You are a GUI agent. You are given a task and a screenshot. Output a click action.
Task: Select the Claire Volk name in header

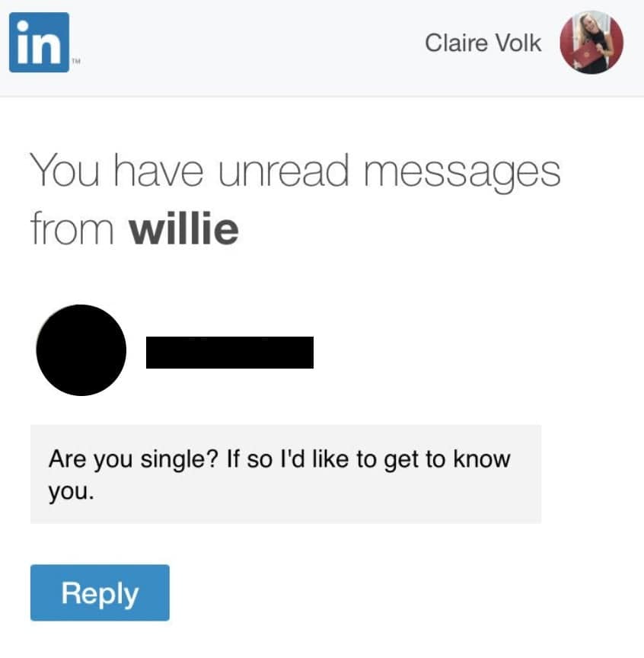[483, 43]
